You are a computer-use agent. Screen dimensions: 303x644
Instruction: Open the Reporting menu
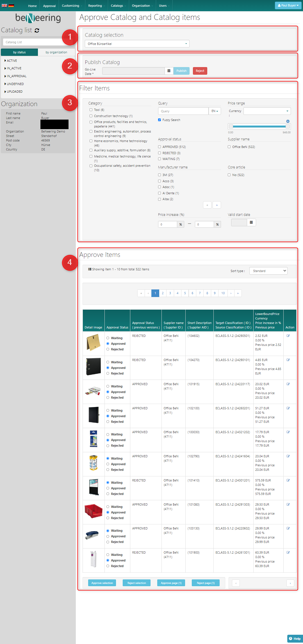95,6
